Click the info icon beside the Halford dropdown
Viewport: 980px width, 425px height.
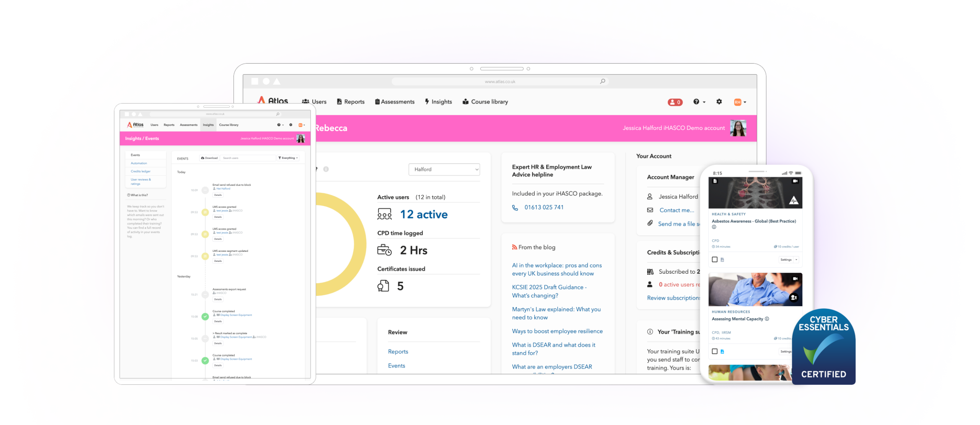click(x=326, y=169)
